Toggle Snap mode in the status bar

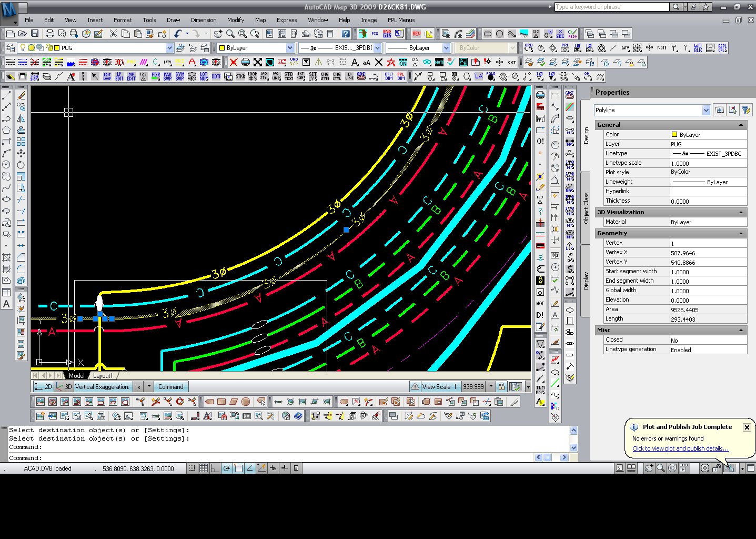193,468
